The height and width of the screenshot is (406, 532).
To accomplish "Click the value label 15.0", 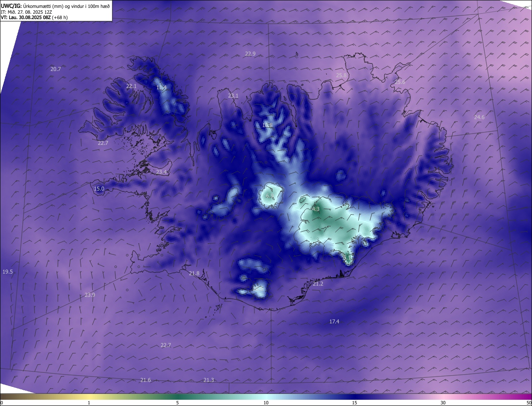I will pyautogui.click(x=99, y=189).
